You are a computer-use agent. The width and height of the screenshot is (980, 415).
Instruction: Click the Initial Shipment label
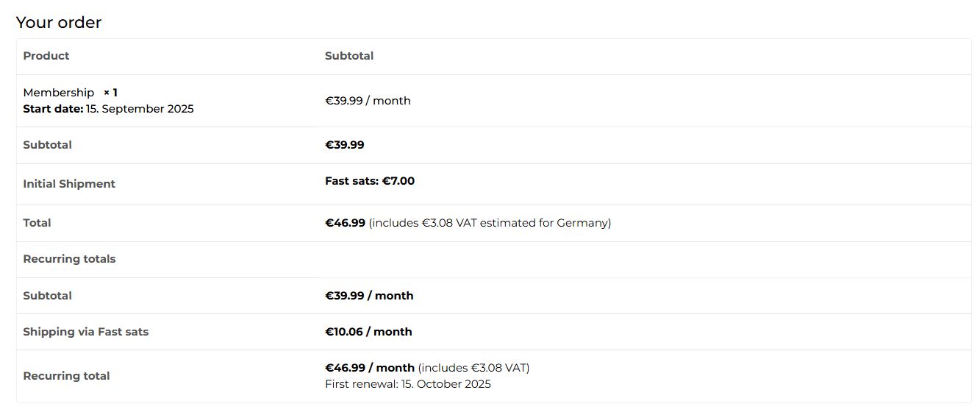(x=69, y=184)
